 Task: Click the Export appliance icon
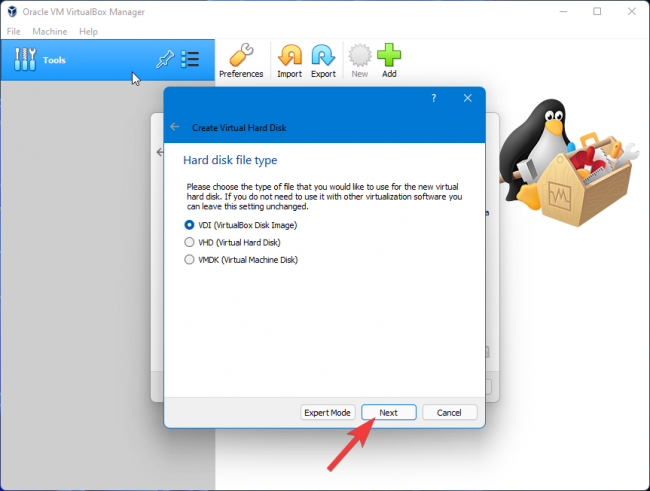(x=323, y=61)
